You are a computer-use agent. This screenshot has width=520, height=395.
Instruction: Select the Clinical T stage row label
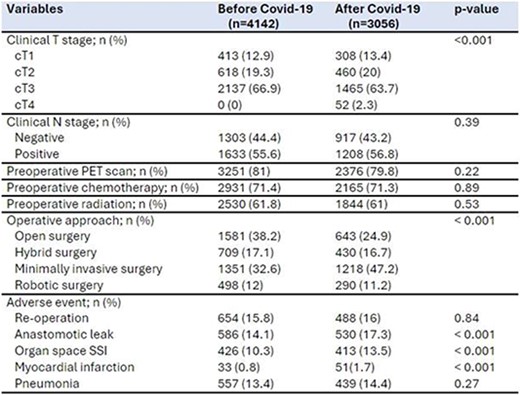point(67,40)
